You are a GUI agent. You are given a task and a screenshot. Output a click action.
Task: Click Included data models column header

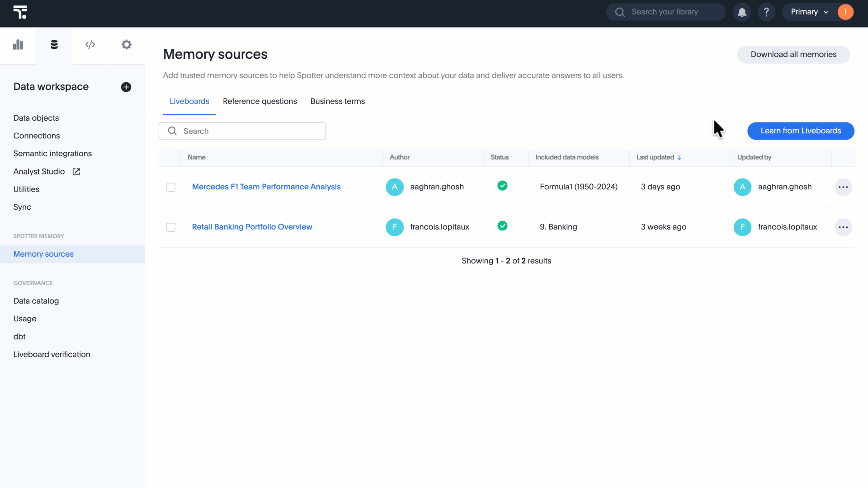pos(567,157)
